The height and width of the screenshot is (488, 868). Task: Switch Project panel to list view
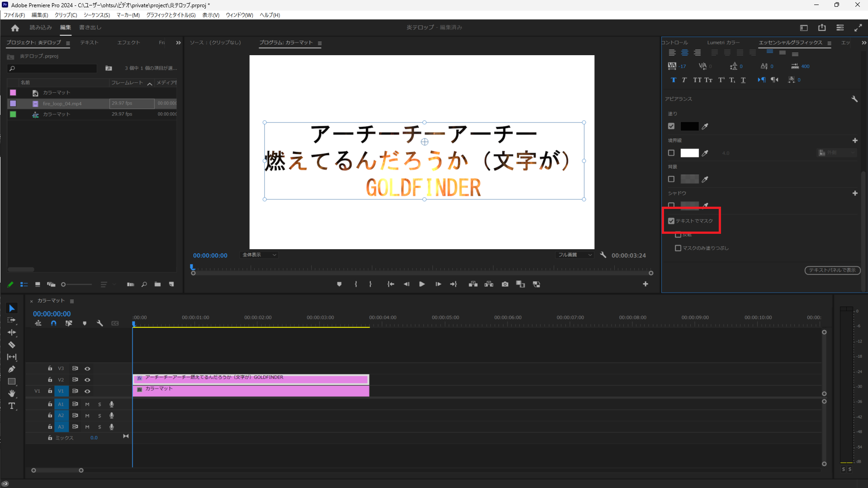[24, 284]
